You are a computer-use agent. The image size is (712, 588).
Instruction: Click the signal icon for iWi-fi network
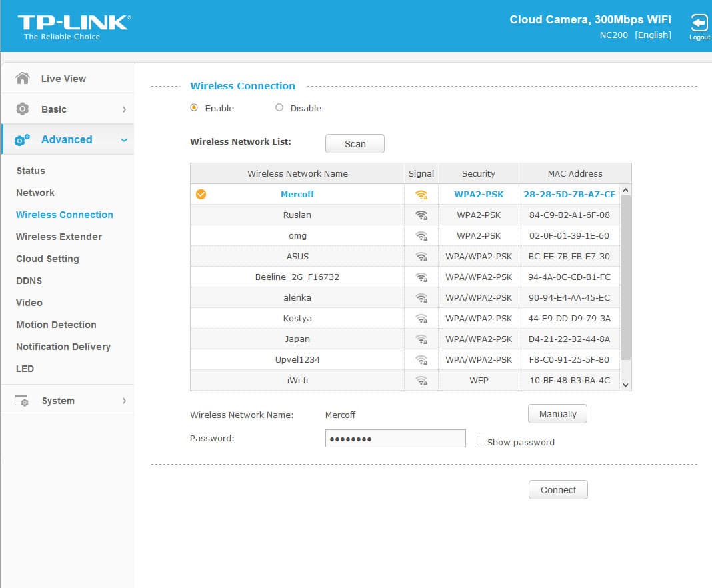[x=421, y=381]
